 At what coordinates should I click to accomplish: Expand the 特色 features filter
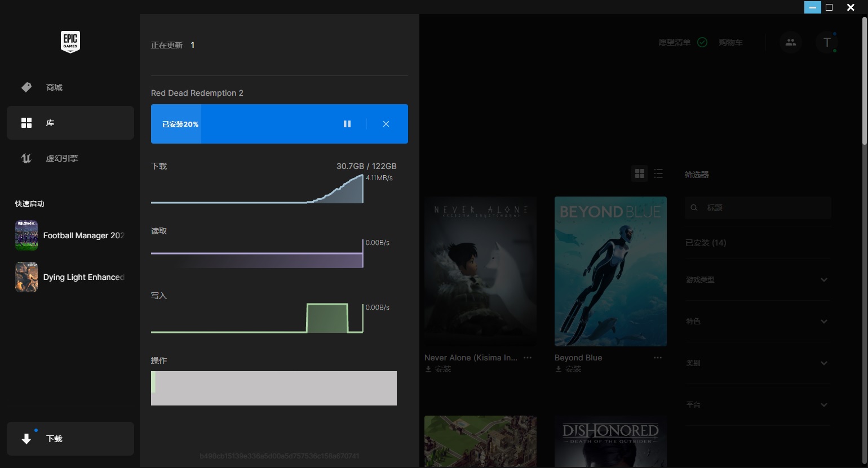[758, 322]
